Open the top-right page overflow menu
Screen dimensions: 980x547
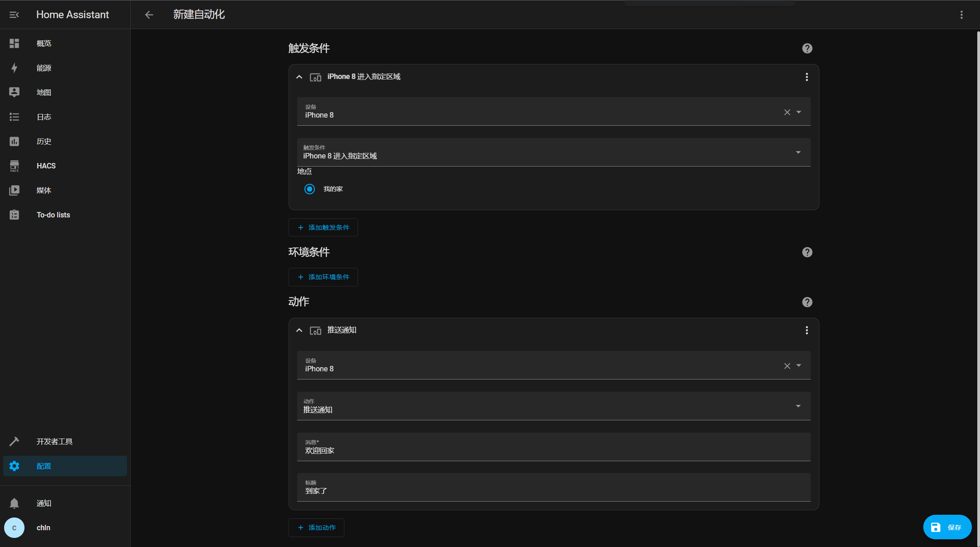point(961,15)
